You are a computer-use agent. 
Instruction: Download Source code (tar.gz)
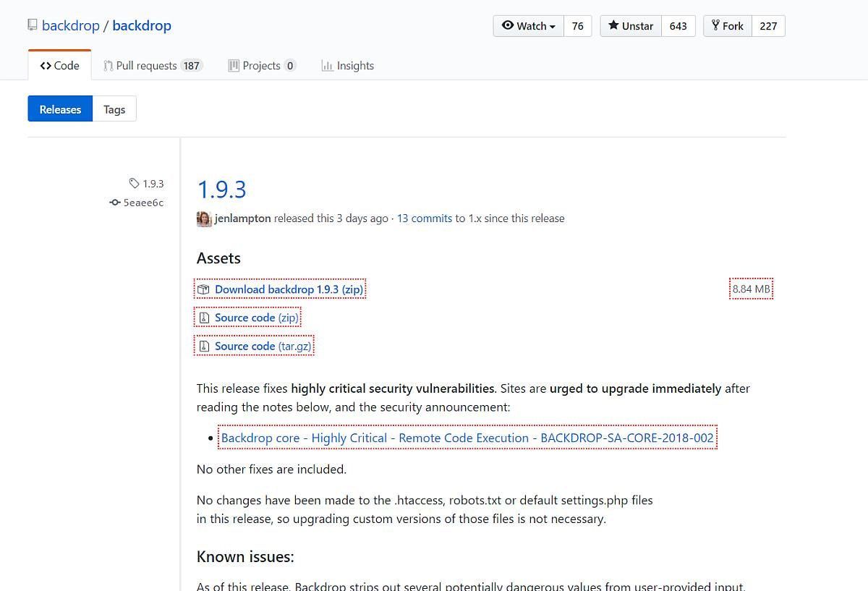click(x=263, y=346)
